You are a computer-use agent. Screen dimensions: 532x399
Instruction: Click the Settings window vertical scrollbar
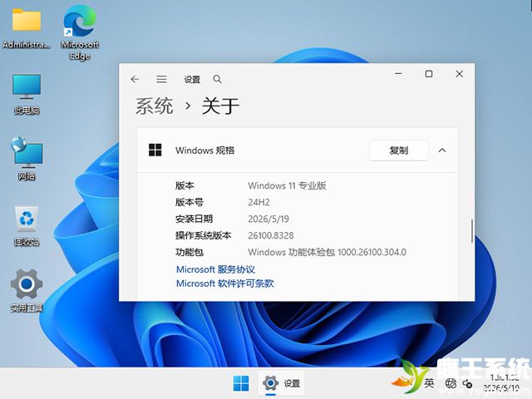(x=472, y=231)
